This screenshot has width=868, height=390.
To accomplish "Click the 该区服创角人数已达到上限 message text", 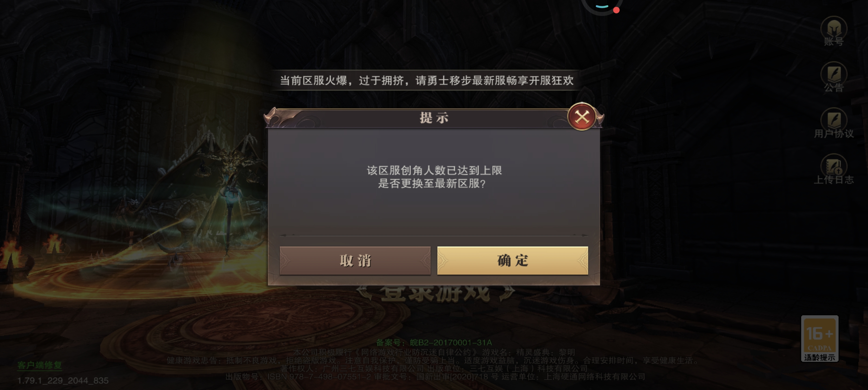I will [434, 170].
